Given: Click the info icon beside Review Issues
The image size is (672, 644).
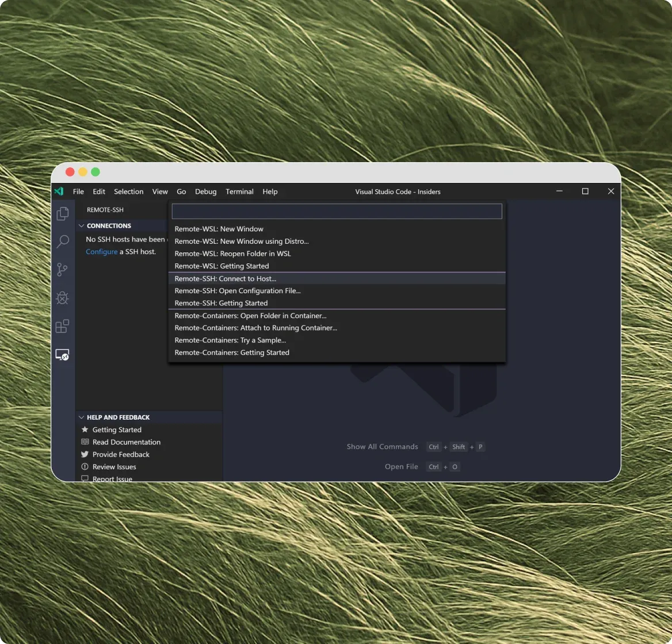Looking at the screenshot, I should click(x=85, y=467).
